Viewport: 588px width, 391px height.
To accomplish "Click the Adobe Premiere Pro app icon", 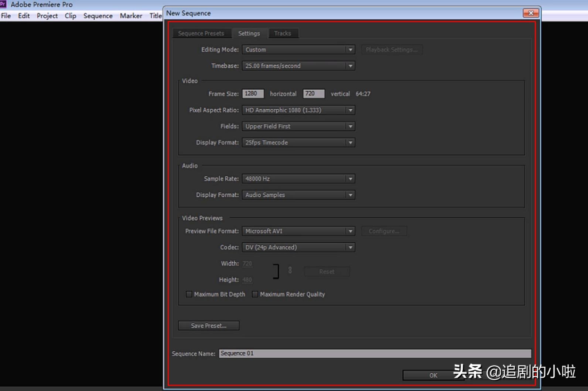I will (x=3, y=4).
